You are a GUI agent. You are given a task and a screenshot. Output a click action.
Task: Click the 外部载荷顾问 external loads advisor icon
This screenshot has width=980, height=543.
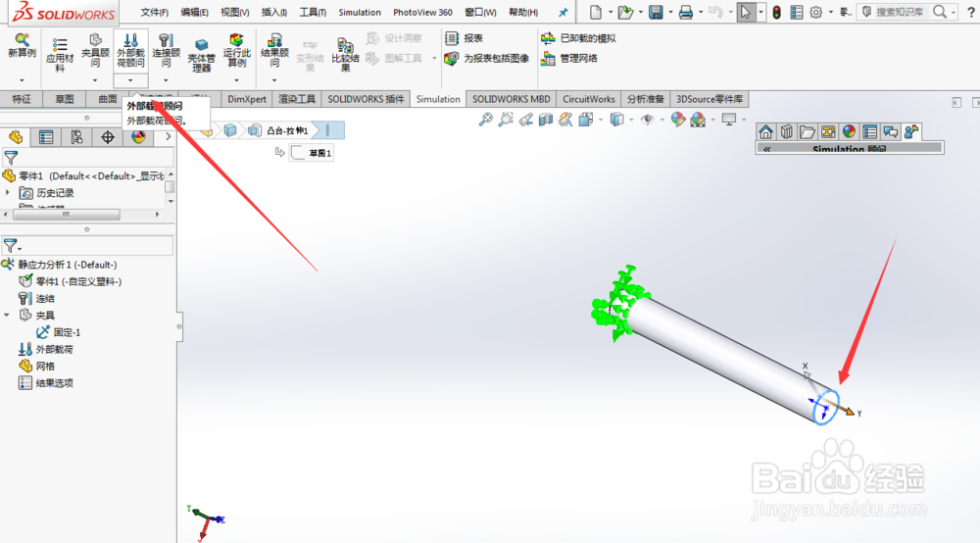tap(130, 51)
